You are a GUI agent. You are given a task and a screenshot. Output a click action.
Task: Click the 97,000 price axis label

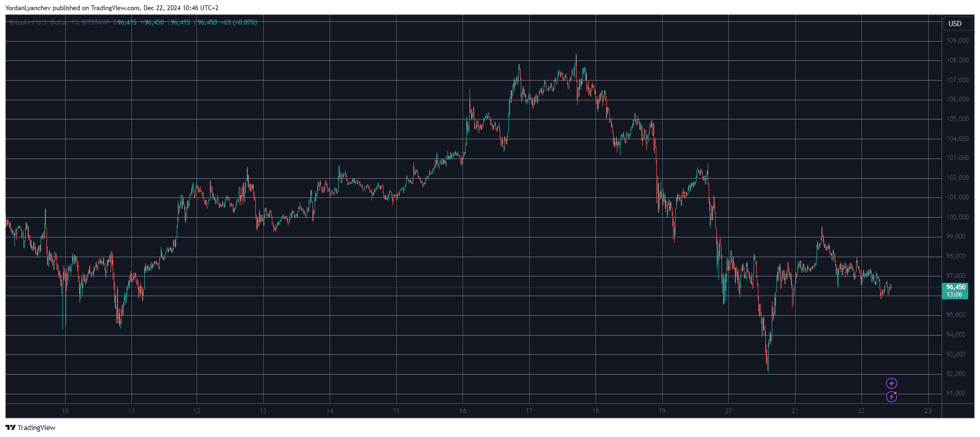coord(956,276)
